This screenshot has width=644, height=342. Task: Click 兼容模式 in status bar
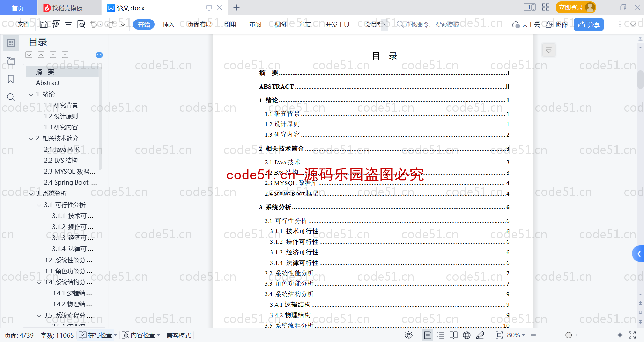click(x=179, y=335)
